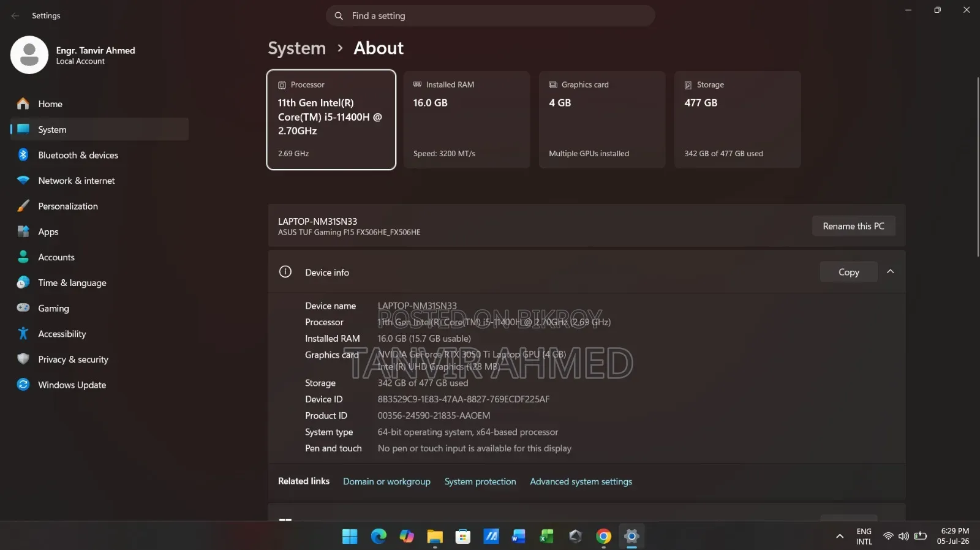Click ASUS TUF Gaming F15 model text
980x550 pixels.
click(349, 233)
